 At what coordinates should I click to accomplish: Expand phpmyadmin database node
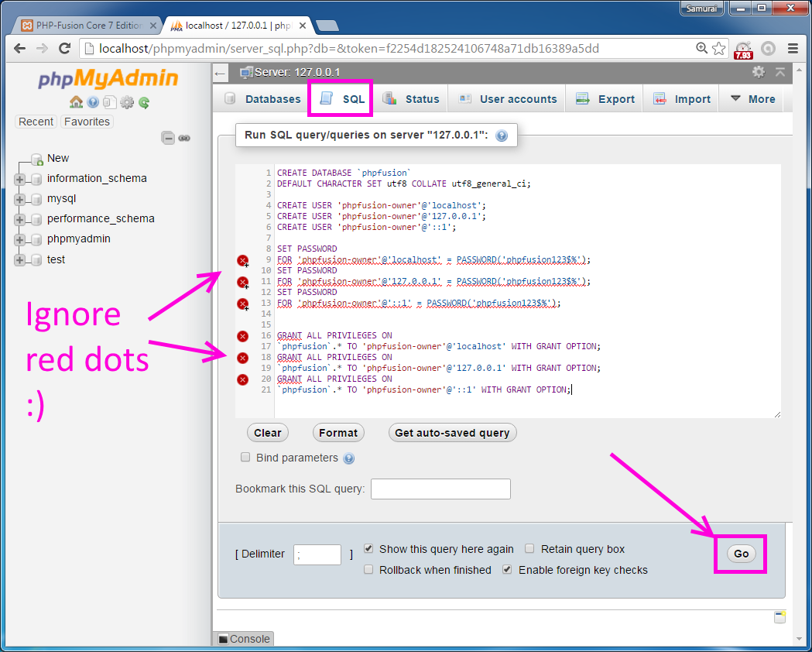pos(19,240)
